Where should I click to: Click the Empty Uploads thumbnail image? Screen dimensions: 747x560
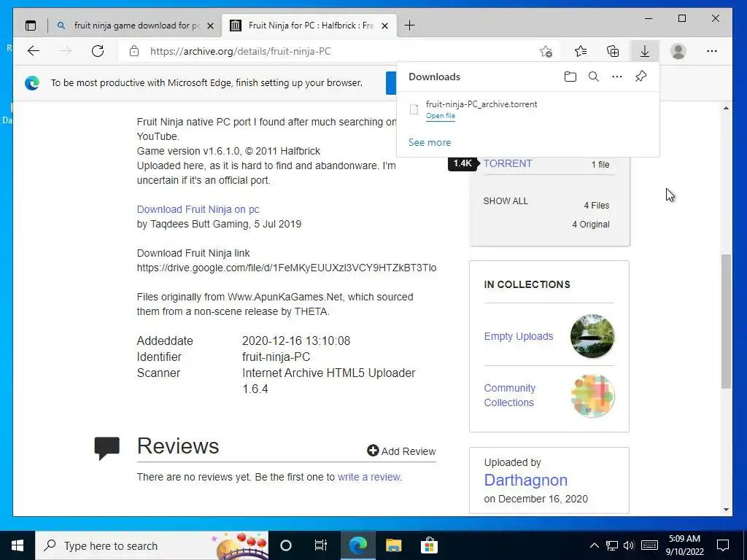592,336
